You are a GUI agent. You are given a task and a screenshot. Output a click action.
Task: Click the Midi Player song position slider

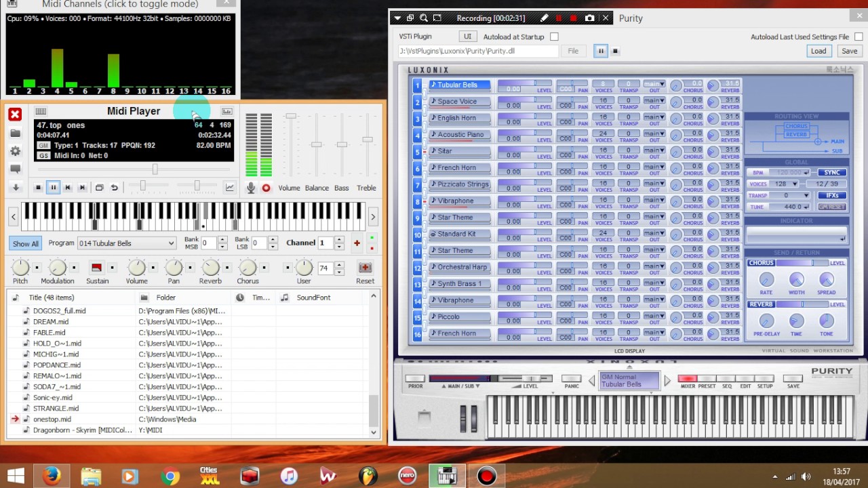(x=134, y=169)
